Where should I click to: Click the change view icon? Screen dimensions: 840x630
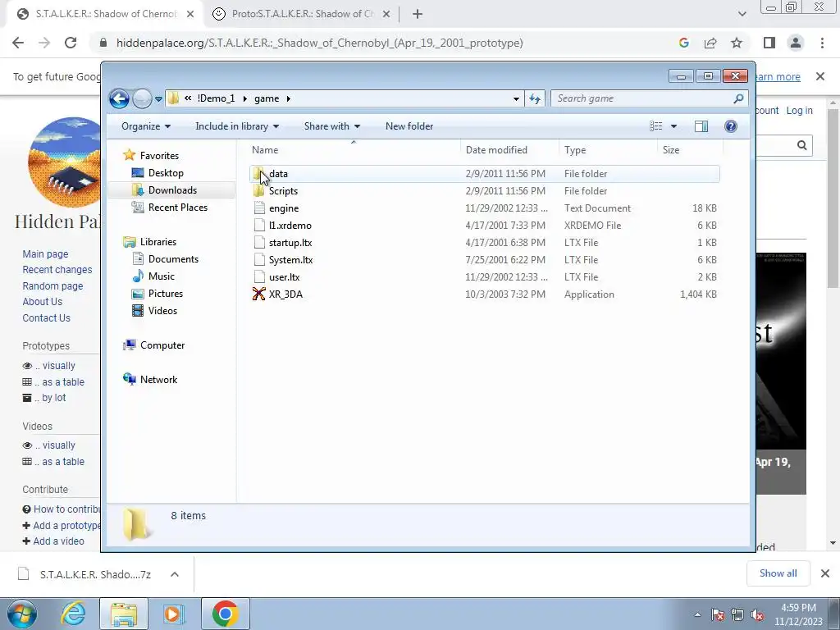click(x=655, y=126)
